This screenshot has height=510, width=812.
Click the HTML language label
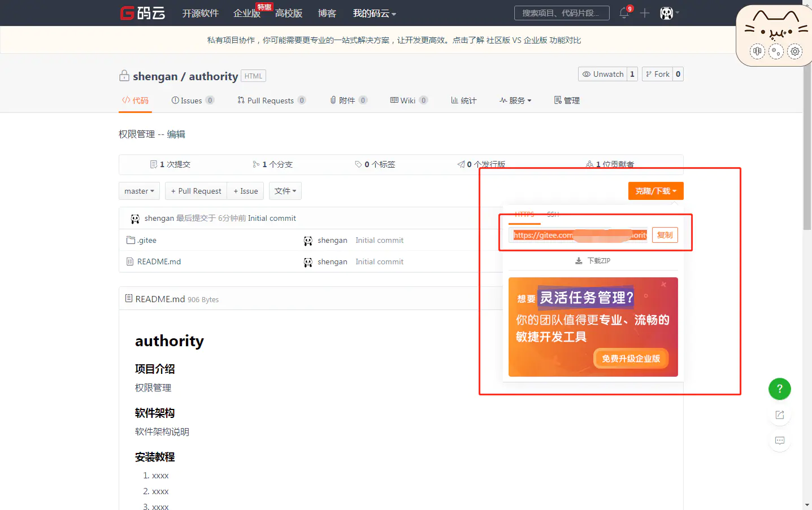pos(253,76)
